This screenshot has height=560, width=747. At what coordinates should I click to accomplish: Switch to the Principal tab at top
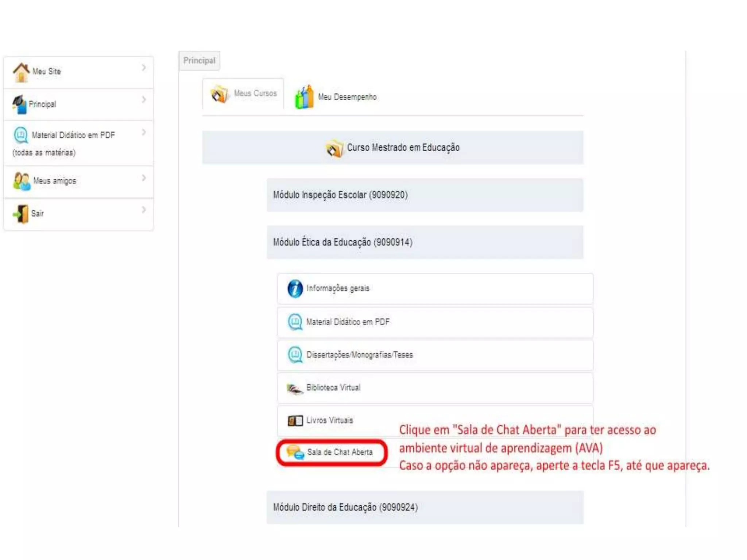(199, 61)
